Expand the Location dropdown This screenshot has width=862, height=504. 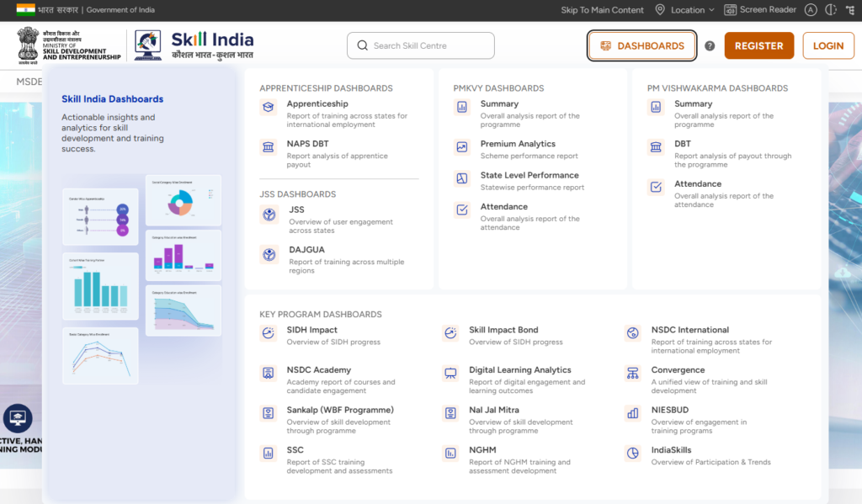685,10
